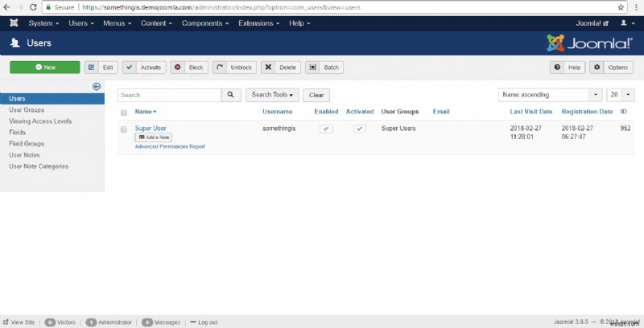Sort by Username column header
The width and height of the screenshot is (644, 328).
click(x=278, y=112)
